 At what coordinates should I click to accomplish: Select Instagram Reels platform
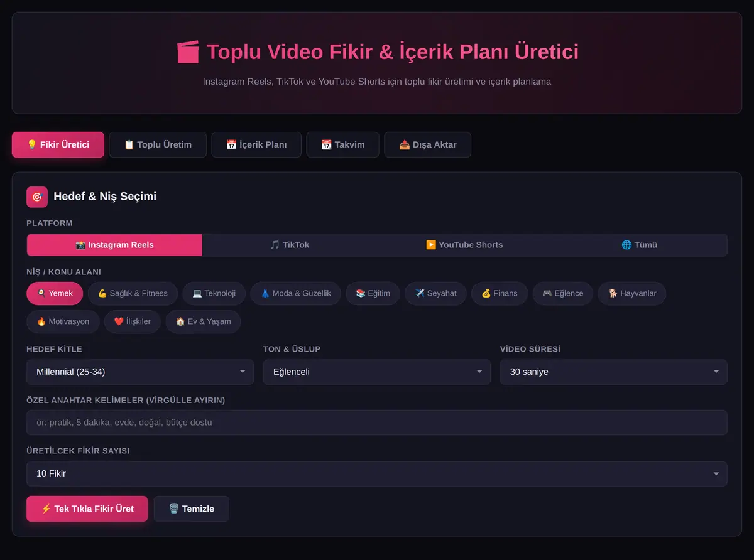(114, 245)
